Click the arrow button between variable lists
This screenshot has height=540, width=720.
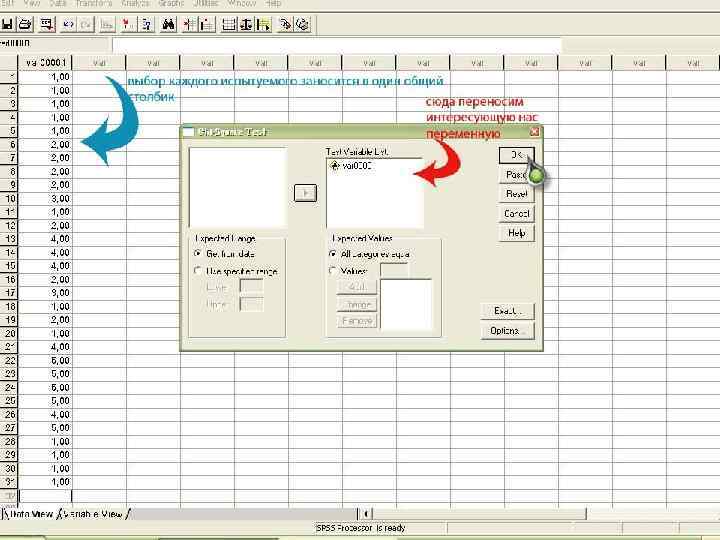pos(305,193)
